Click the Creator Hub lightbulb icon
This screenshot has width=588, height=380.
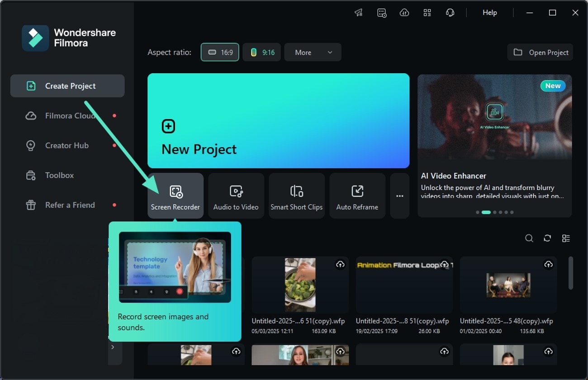31,146
